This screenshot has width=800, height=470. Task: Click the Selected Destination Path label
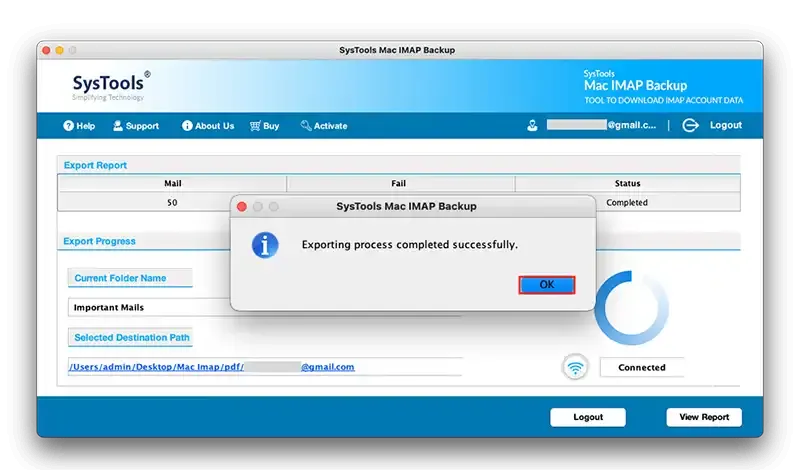pyautogui.click(x=131, y=337)
